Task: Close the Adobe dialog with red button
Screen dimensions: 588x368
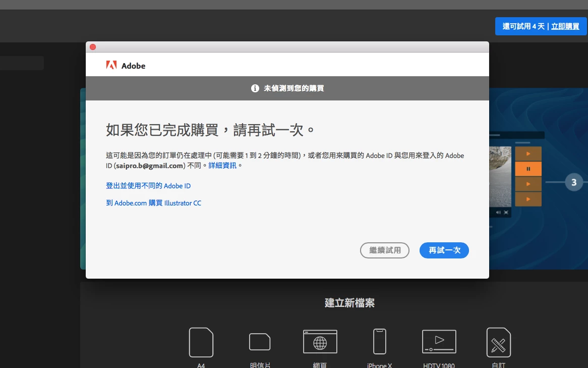Action: (93, 47)
